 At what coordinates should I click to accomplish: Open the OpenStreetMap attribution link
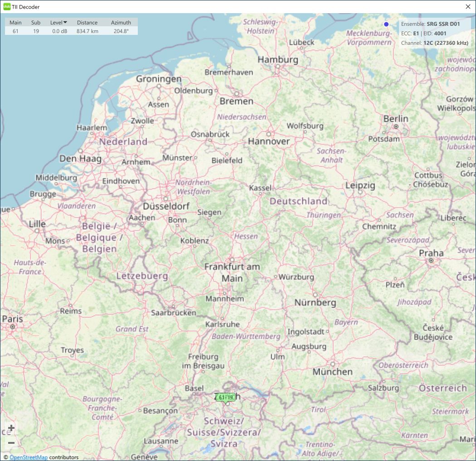click(28, 457)
